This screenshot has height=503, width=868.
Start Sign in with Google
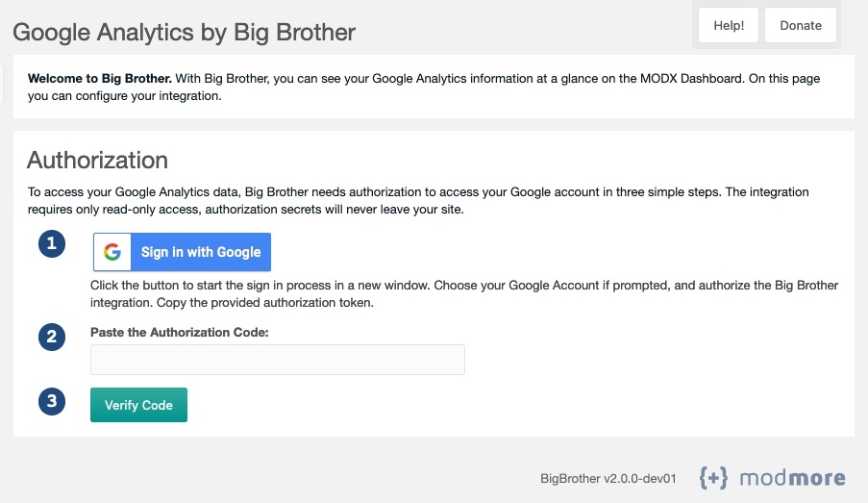(182, 252)
